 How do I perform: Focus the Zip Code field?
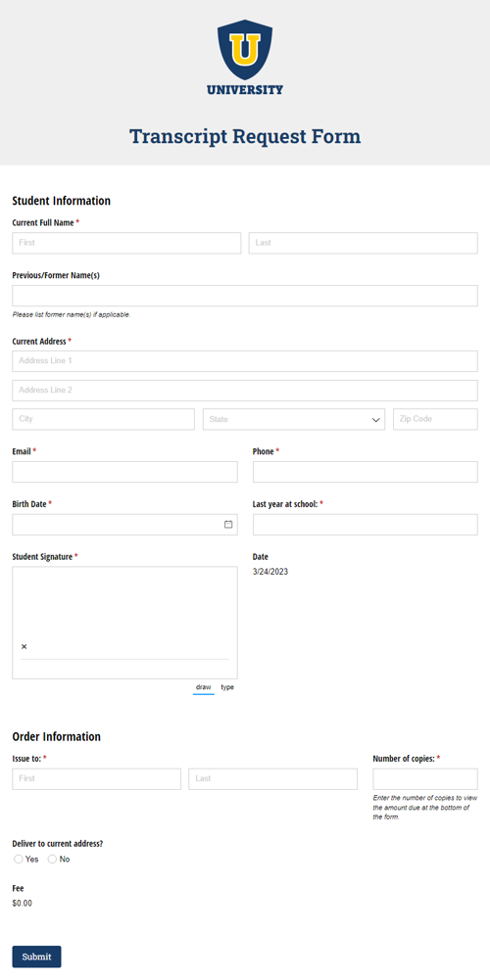pos(435,419)
